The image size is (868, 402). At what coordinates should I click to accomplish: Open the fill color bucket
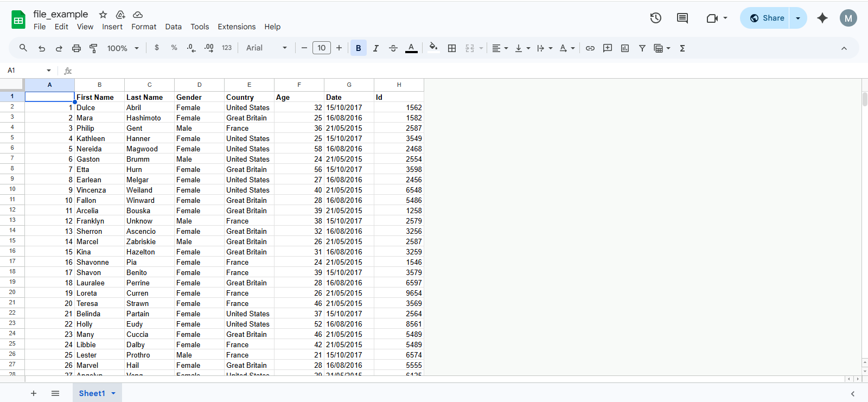tap(433, 48)
